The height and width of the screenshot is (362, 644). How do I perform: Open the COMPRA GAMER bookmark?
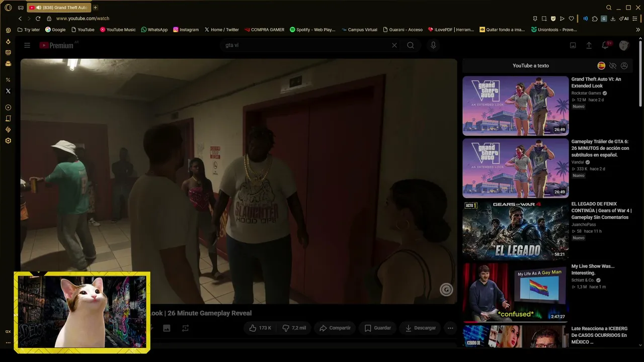coord(264,30)
